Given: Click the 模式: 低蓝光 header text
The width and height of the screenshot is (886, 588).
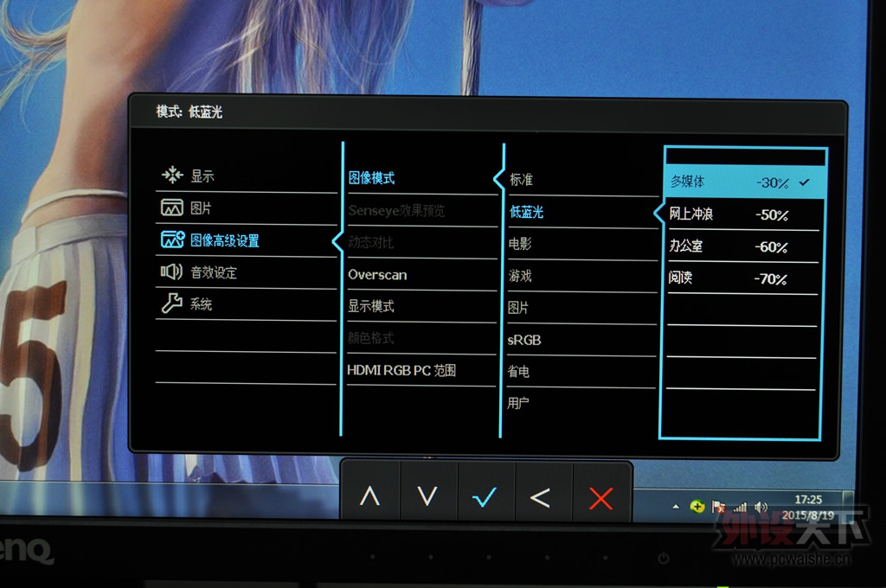Looking at the screenshot, I should [x=189, y=112].
